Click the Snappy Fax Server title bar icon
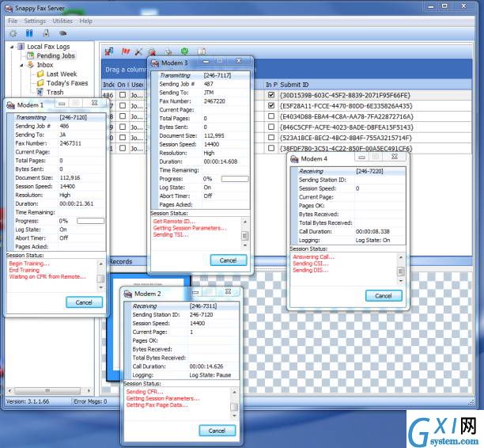Image resolution: width=484 pixels, height=448 pixels. 9,9
